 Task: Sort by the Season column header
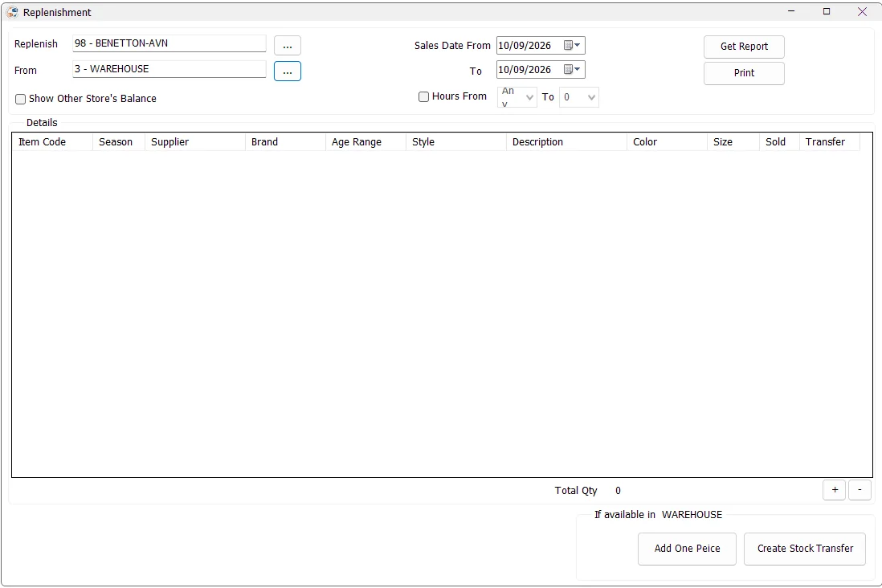click(119, 142)
